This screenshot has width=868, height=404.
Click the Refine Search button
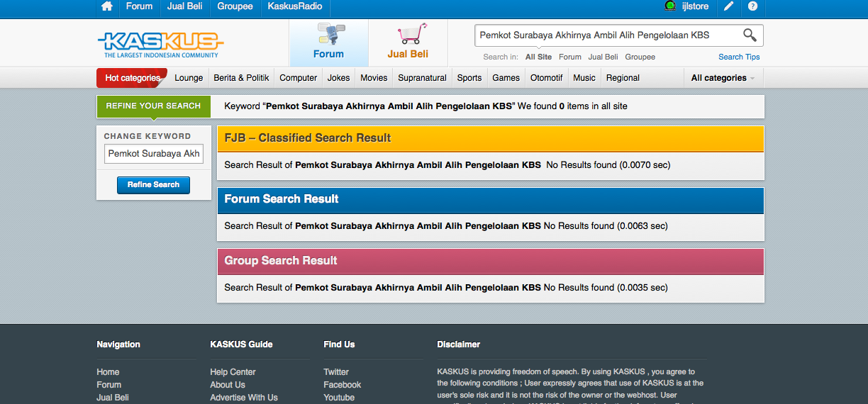coord(153,185)
